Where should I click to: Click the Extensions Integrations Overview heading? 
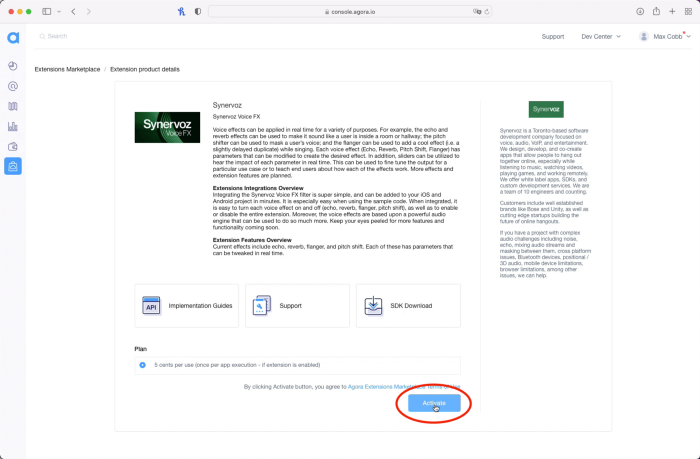click(x=258, y=188)
